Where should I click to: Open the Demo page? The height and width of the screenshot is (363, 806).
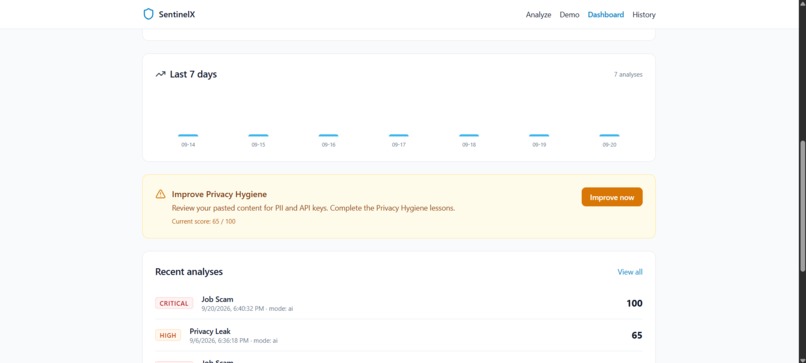tap(570, 15)
